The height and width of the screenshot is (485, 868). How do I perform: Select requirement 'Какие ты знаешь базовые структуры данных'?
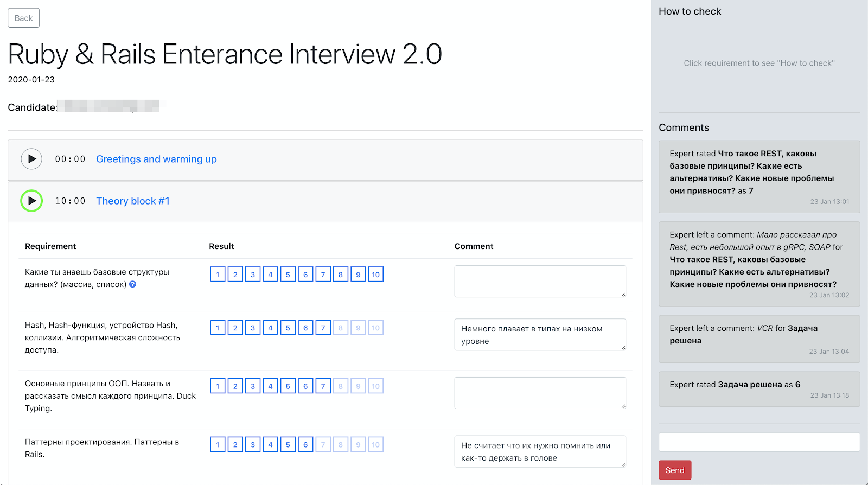tap(97, 278)
